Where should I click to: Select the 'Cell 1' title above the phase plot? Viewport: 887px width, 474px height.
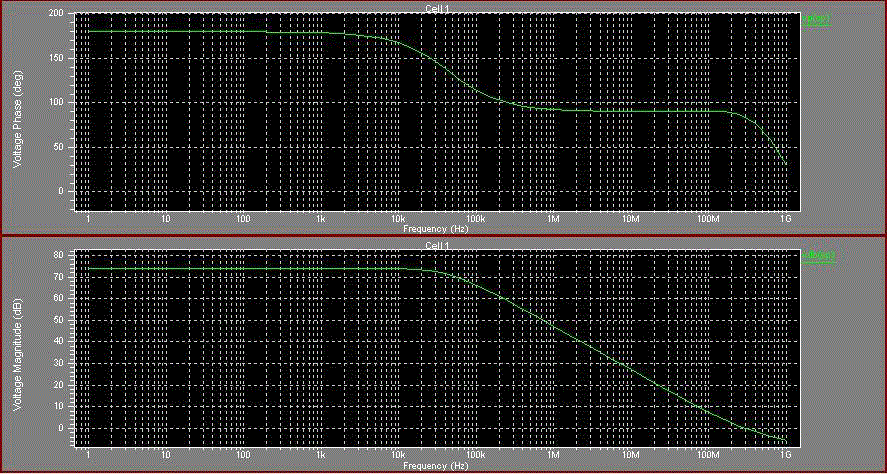435,8
